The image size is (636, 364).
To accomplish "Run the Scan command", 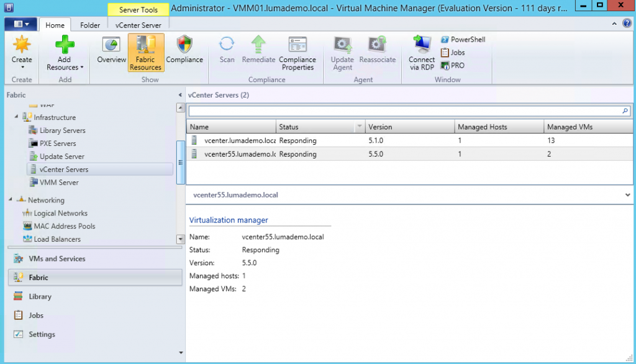I will (x=227, y=50).
